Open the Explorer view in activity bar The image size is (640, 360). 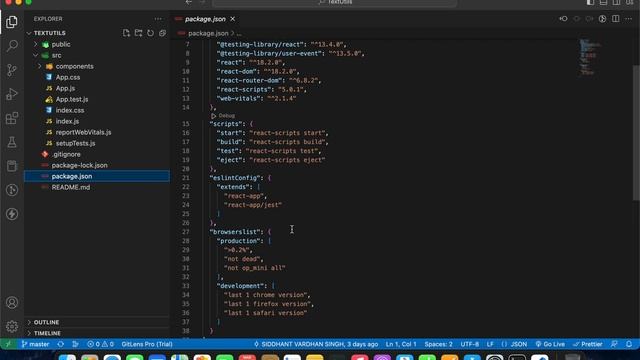(x=12, y=22)
